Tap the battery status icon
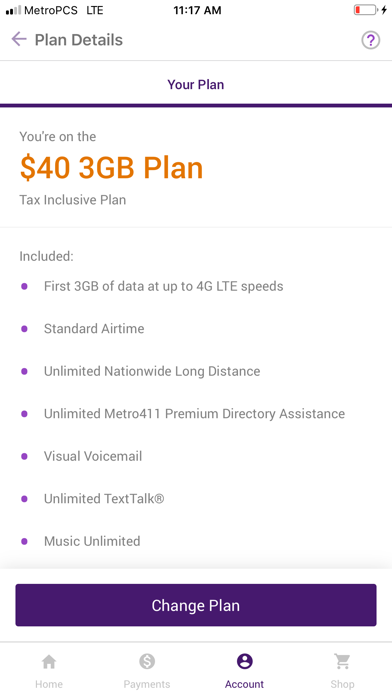 coord(366,10)
